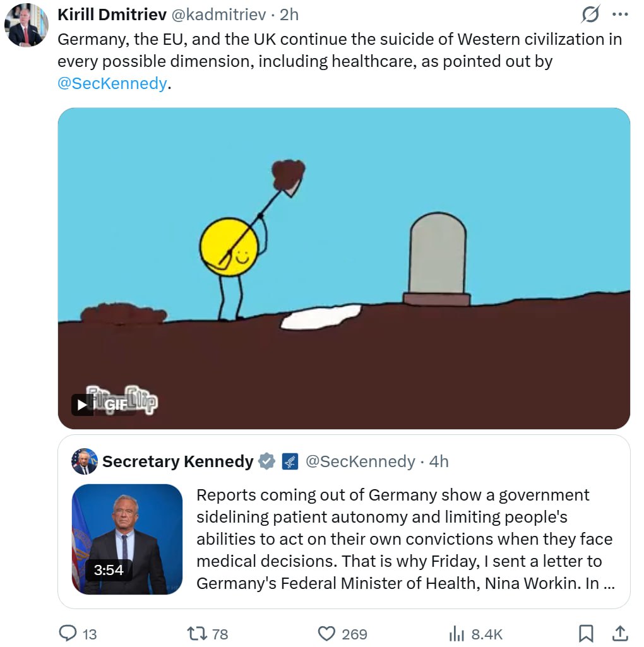Click Secretary Kennedy's small avatar
This screenshot has height=647, width=644.
85,461
